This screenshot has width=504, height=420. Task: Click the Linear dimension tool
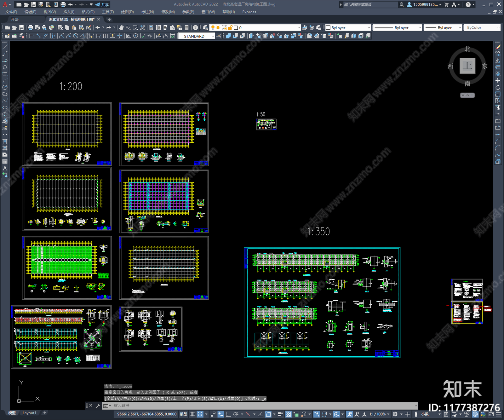pos(31,36)
